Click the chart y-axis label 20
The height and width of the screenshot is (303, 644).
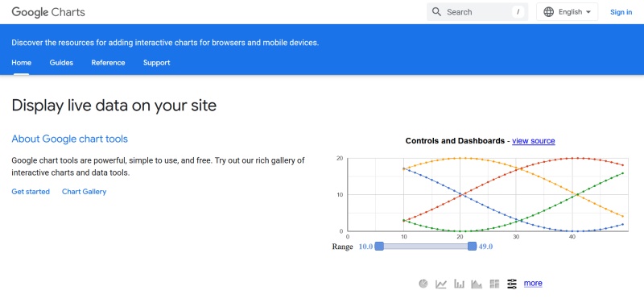(340, 158)
